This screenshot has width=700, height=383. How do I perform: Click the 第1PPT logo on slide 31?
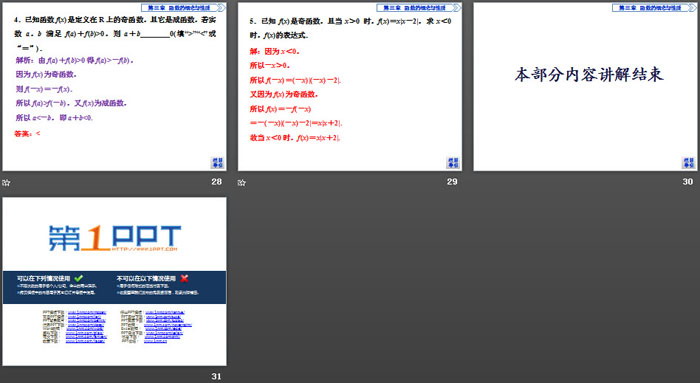pos(115,238)
